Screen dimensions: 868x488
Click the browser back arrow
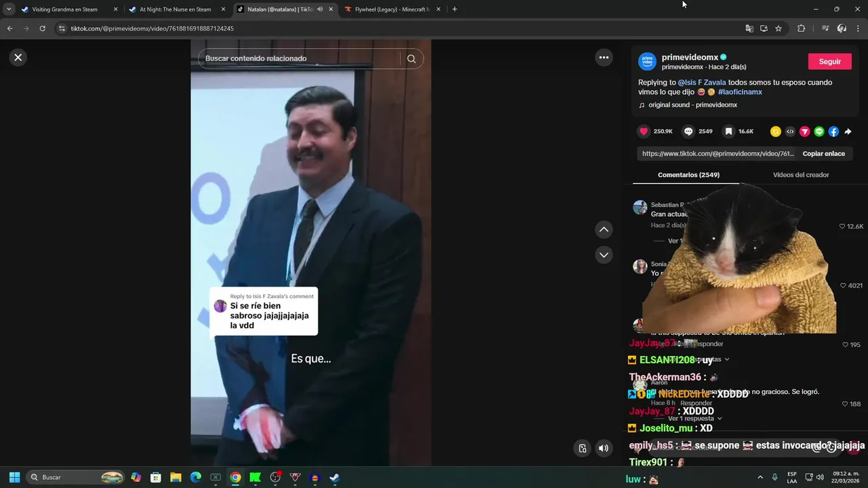coord(10,28)
